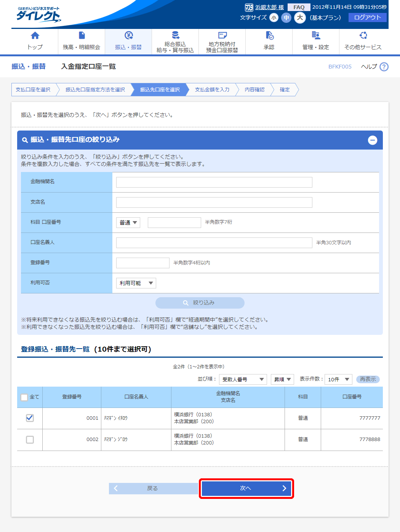Open the 残高・明細照会 document icon
The width and height of the screenshot is (400, 532).
[82, 35]
